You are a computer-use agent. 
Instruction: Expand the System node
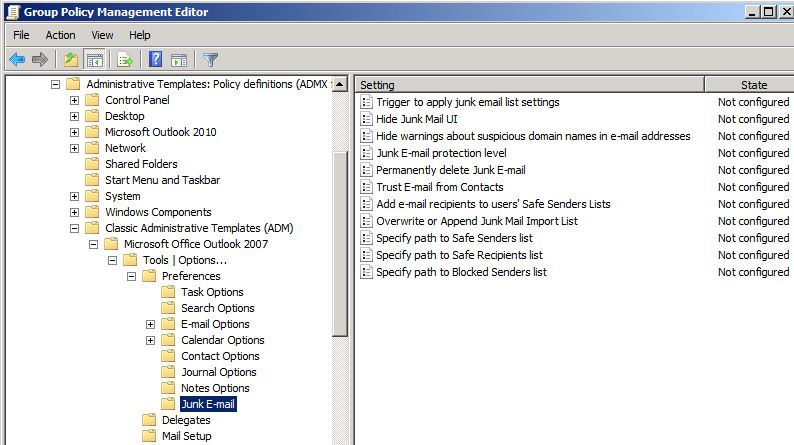coord(74,196)
